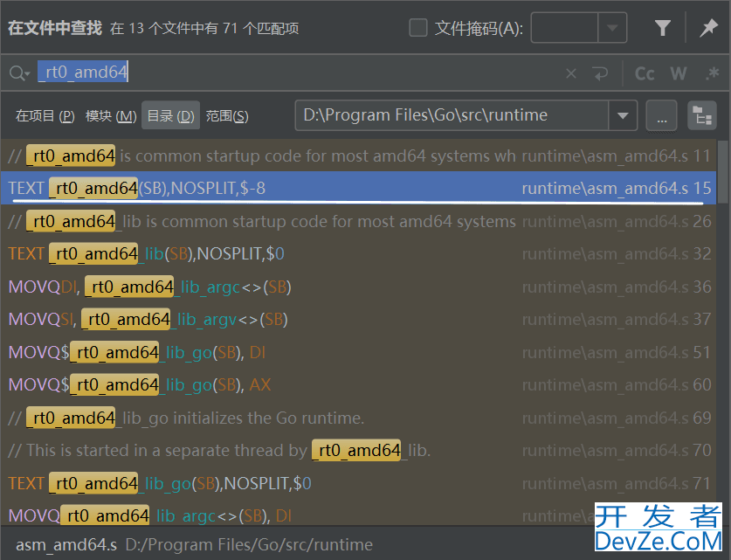The image size is (731, 560).
Task: Toggle Match Case (Cc) option
Action: point(645,73)
